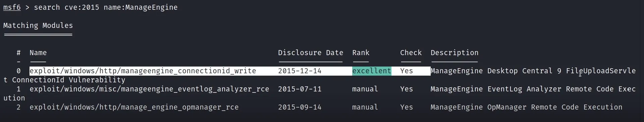Select module path manageengine_eventlog_analyzer_rce
This screenshot has height=122, width=644.
[149, 89]
